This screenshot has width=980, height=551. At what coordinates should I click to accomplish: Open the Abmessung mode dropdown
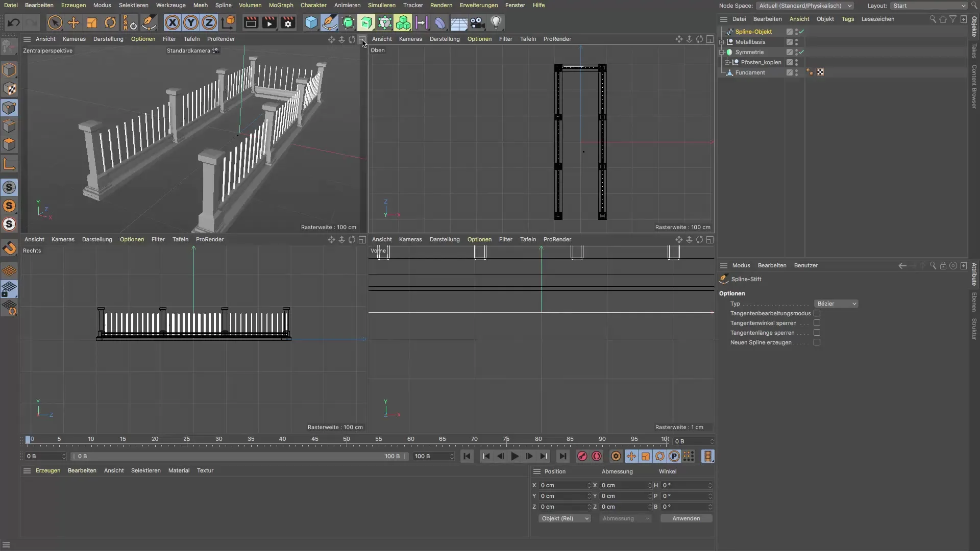625,518
